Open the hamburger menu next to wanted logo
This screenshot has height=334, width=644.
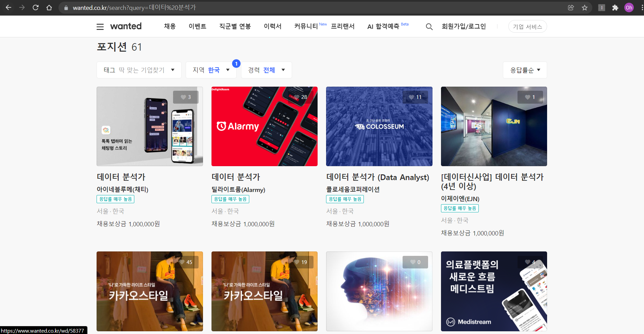coord(100,27)
